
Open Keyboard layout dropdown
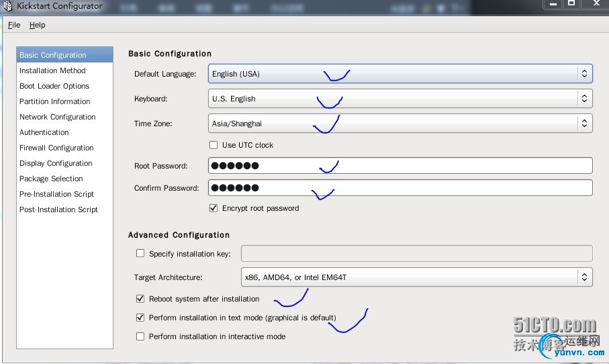(x=400, y=99)
